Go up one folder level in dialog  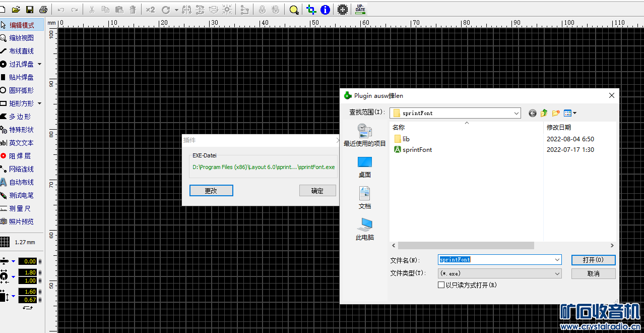tap(544, 114)
